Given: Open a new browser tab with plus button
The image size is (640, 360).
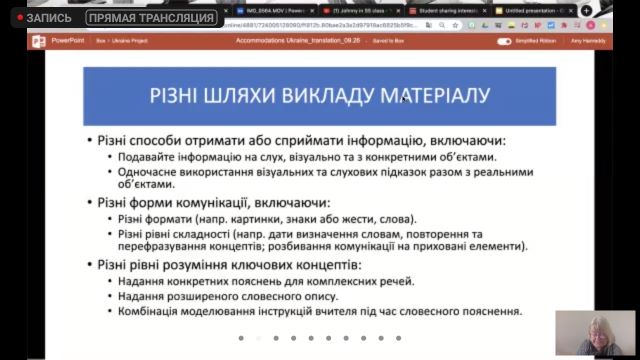Looking at the screenshot, I should (587, 11).
